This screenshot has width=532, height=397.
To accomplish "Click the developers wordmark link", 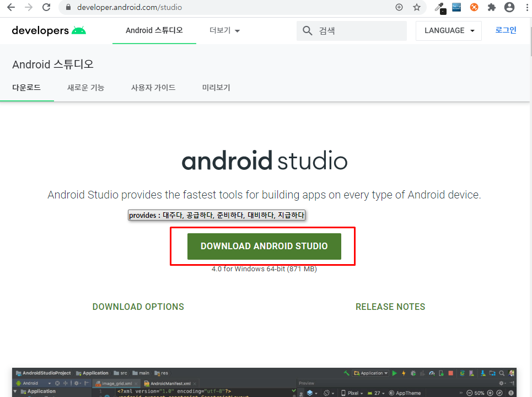I will 40,30.
